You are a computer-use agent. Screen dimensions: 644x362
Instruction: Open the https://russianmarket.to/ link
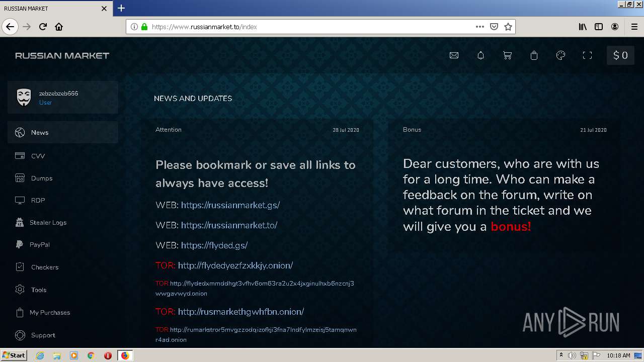229,225
